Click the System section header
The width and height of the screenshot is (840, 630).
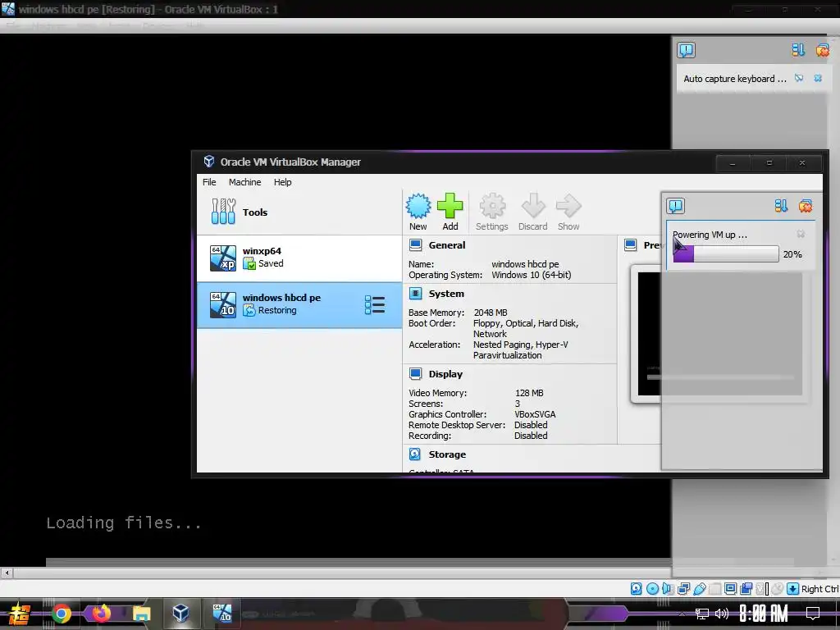point(446,294)
